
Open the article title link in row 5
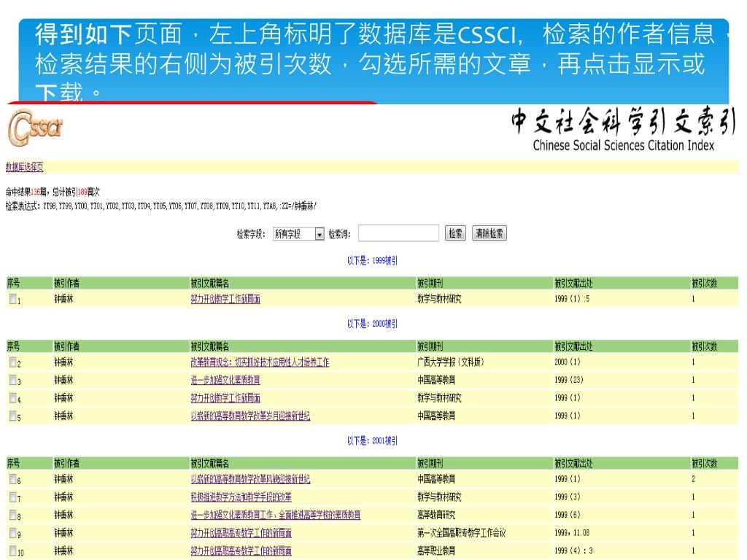tap(250, 416)
